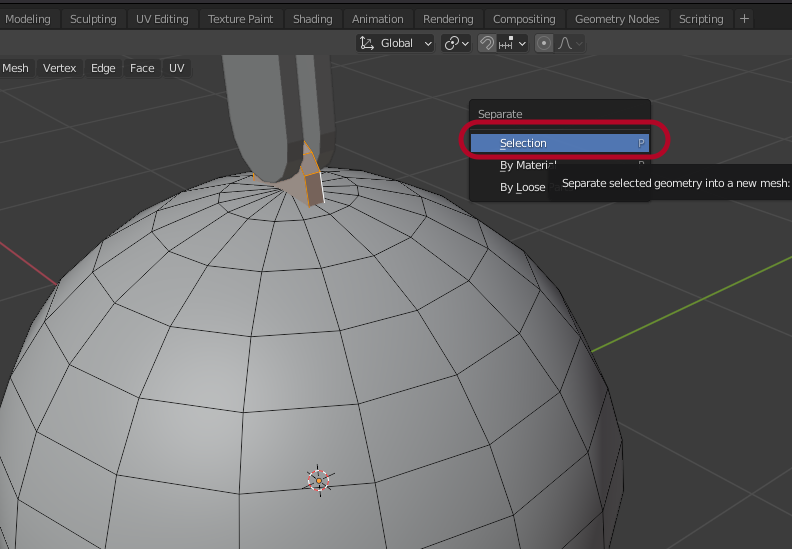Click the selected orange-outlined face
The width and height of the screenshot is (792, 549).
(x=314, y=188)
